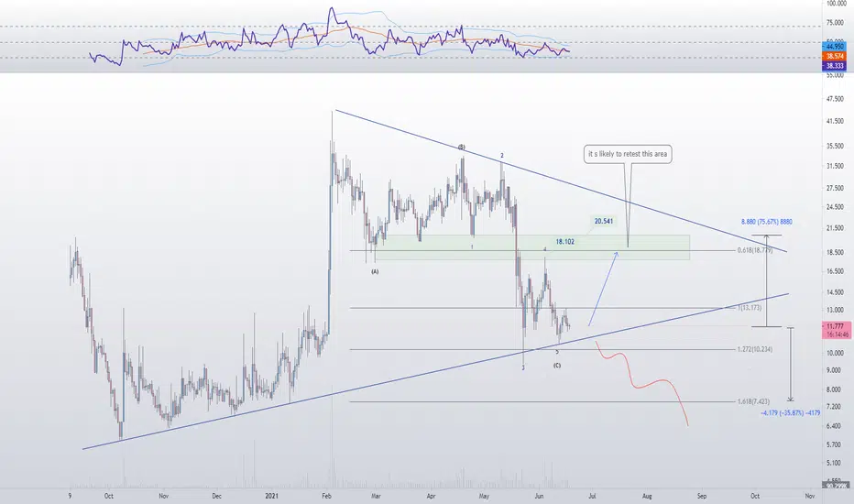The image size is (854, 504).
Task: Click 100.000 on the RSI scale
Action: click(x=836, y=4)
